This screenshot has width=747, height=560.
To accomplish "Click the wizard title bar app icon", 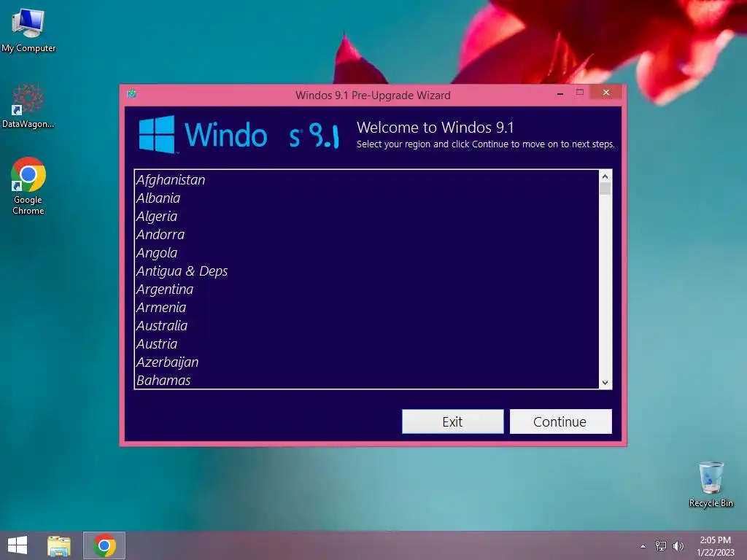I will [132, 94].
